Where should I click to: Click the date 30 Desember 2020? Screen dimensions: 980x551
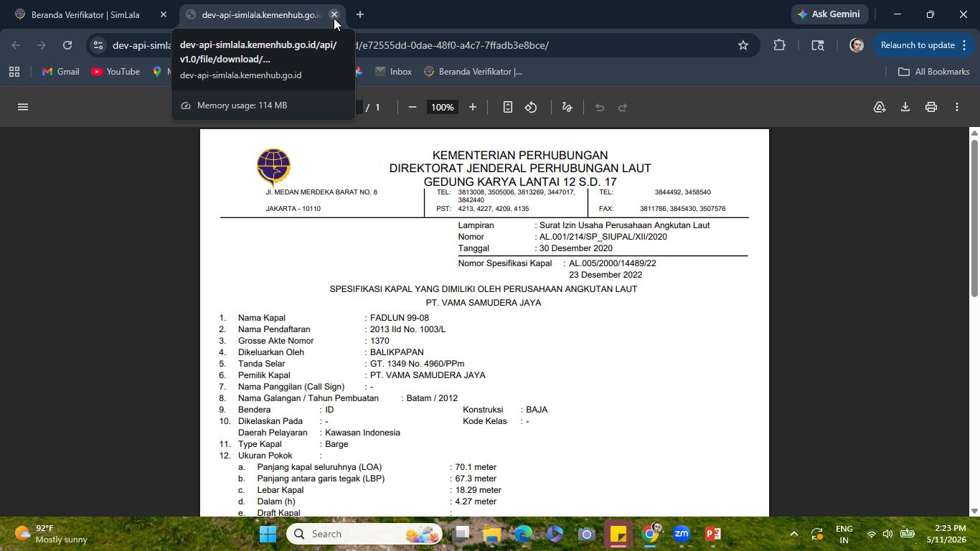[576, 248]
